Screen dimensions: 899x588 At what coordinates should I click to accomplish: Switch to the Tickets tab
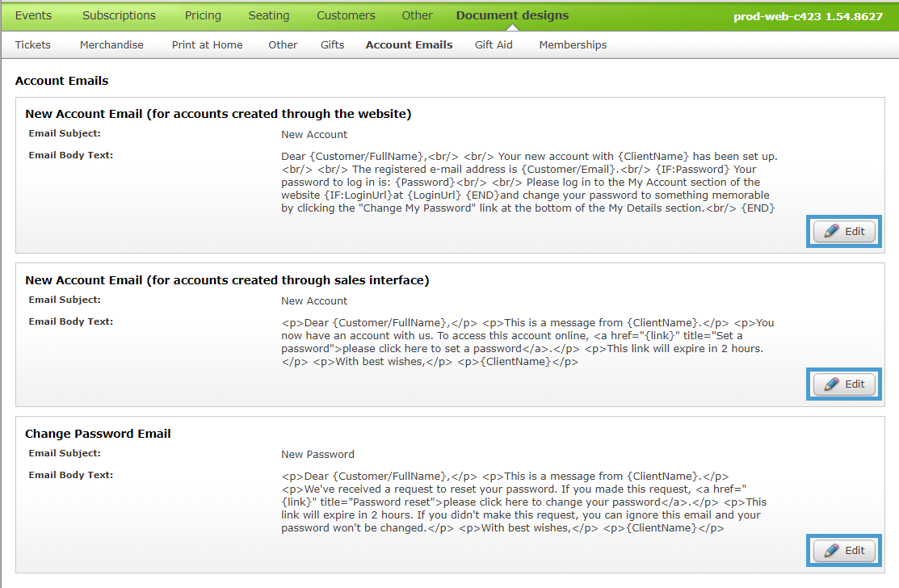click(32, 44)
